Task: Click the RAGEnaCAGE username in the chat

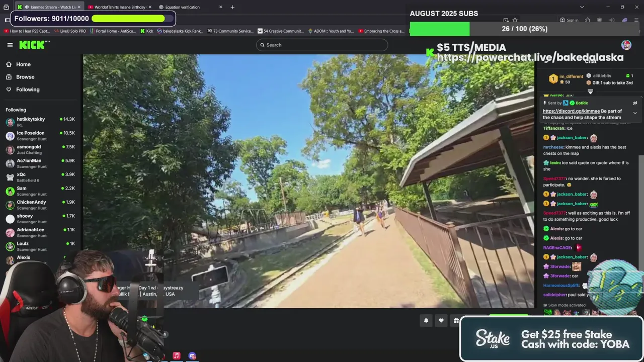Action: 557,247
